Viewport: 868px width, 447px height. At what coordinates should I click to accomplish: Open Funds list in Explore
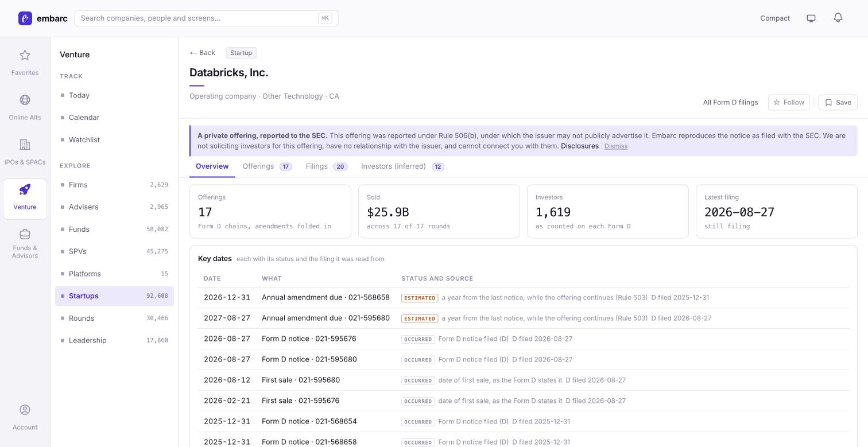point(114,230)
